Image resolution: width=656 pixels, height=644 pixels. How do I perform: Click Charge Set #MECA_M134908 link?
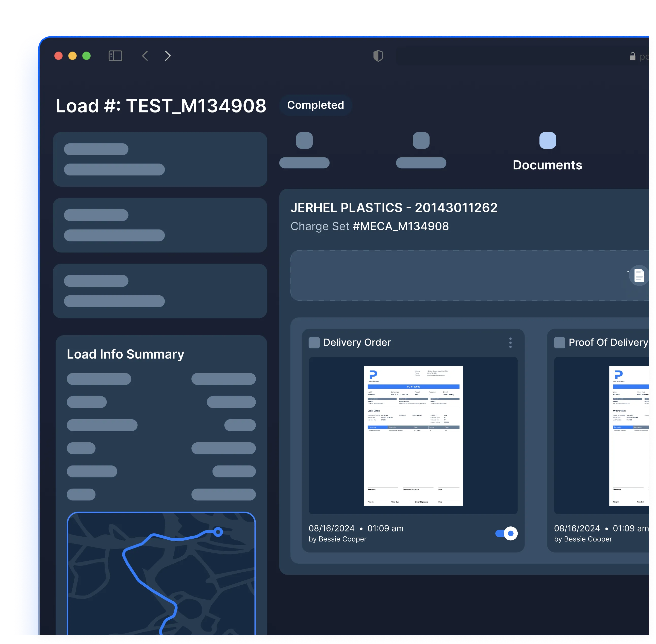point(401,226)
